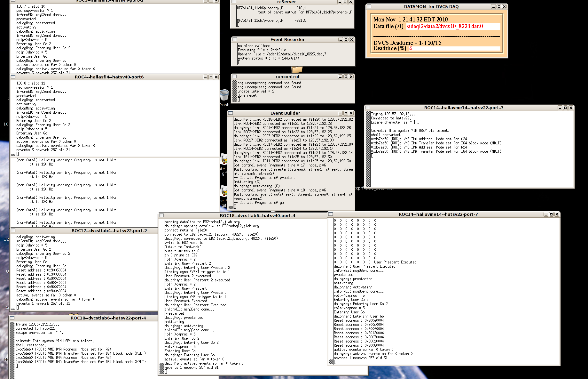Open window menu icon of ROC14 Reset-address window

point(331,214)
